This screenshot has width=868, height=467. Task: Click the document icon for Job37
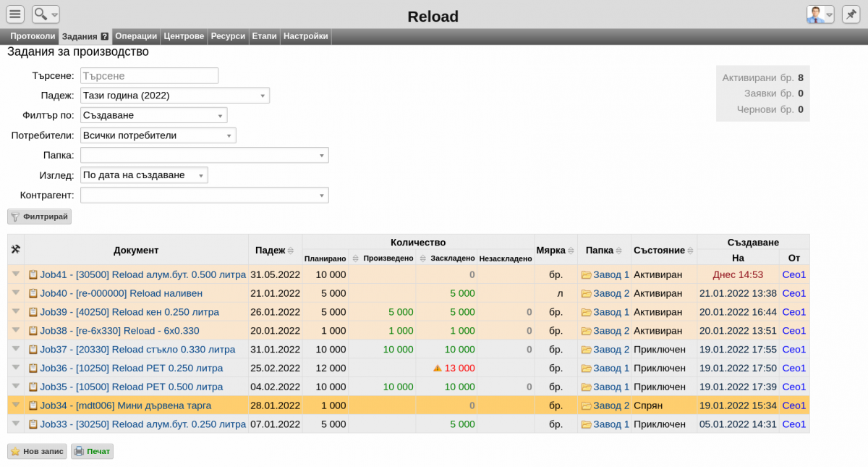33,350
